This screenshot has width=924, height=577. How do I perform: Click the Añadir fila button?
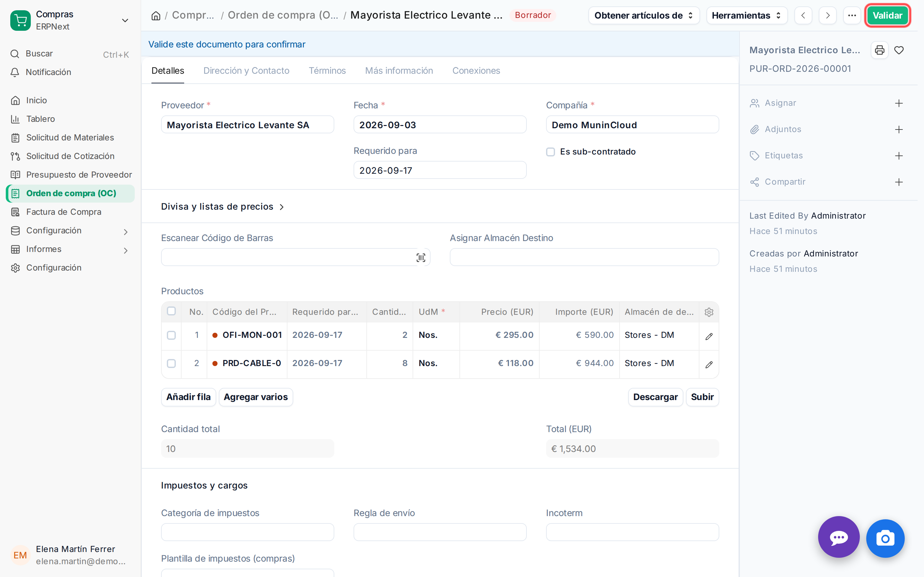click(189, 397)
